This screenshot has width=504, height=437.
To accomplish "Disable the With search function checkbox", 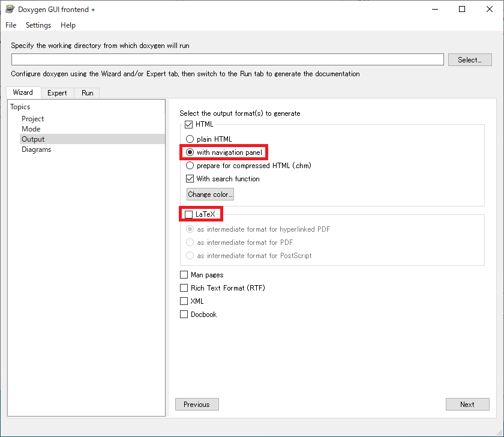I will coord(190,179).
